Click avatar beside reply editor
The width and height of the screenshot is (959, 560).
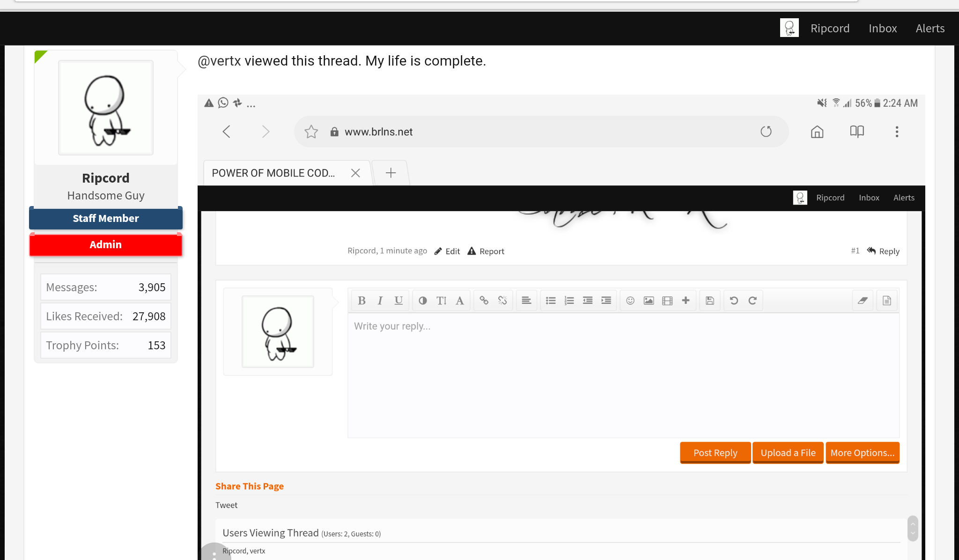pyautogui.click(x=278, y=331)
